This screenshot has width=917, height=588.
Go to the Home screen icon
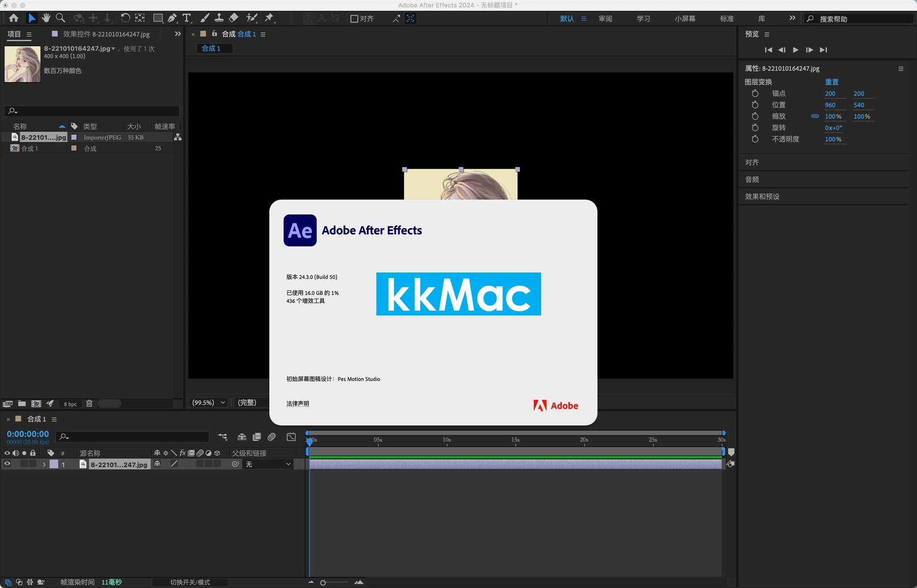point(13,18)
